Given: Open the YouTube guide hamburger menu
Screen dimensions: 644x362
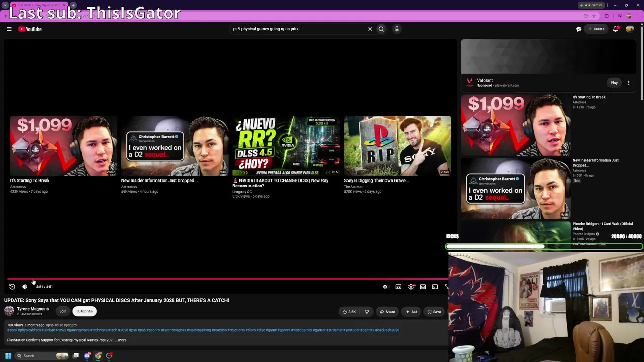Looking at the screenshot, I should coord(9,29).
